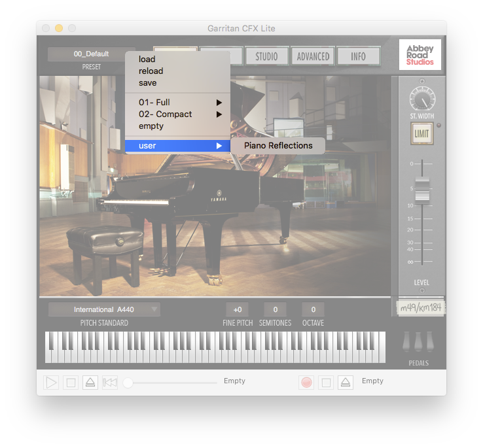The image size is (483, 448).
Task: Open the INFO tab
Action: (358, 56)
